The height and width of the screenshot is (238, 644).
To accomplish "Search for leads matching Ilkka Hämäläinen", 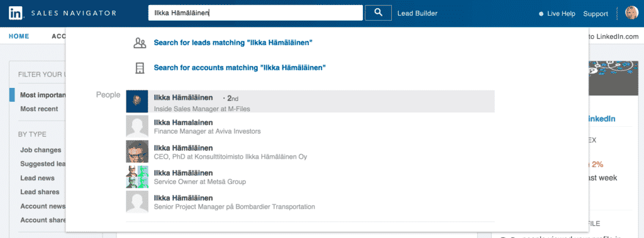I will click(x=233, y=43).
